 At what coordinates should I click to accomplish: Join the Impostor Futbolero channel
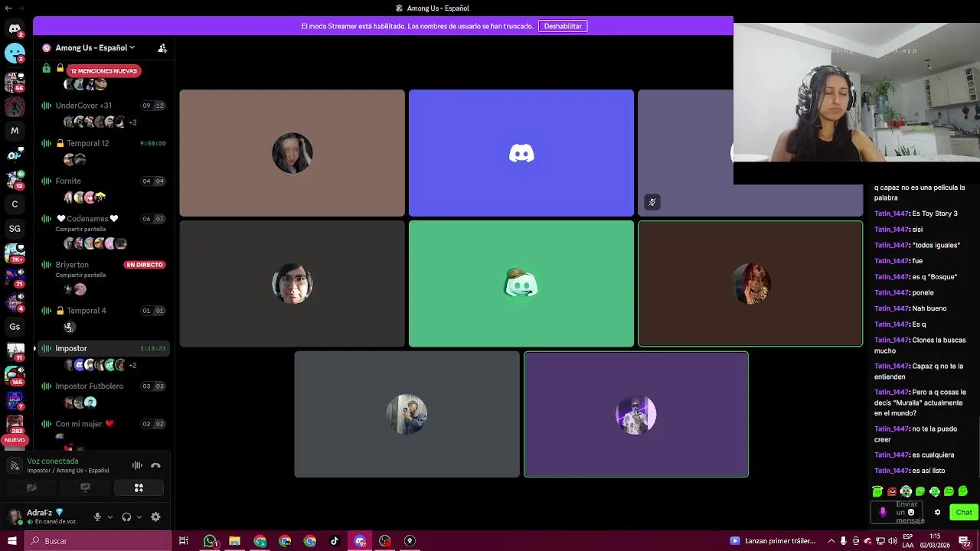(103, 386)
